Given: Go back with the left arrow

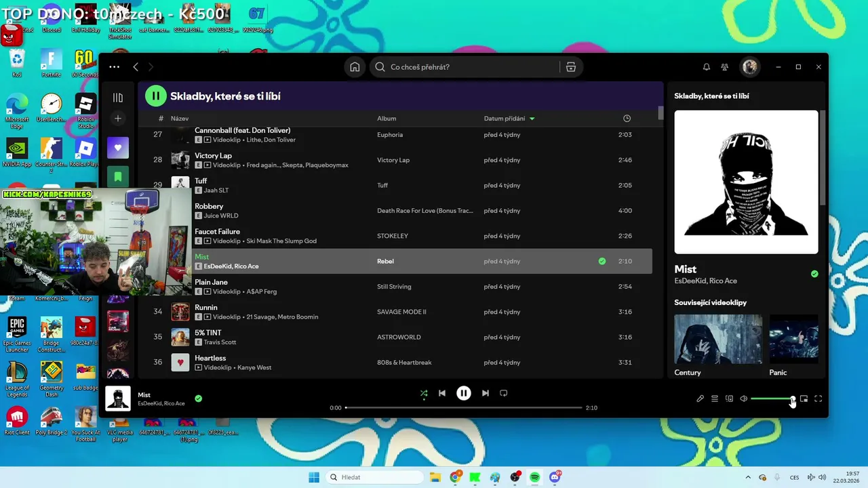Looking at the screenshot, I should click(136, 67).
